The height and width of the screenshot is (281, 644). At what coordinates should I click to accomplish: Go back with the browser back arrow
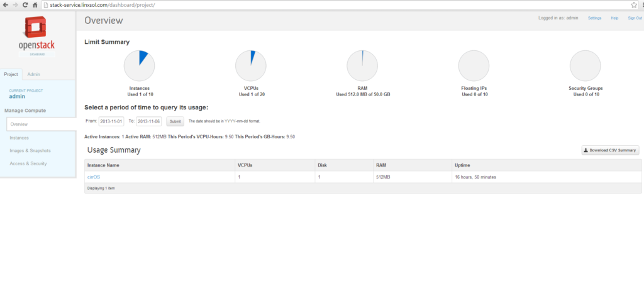(5, 5)
